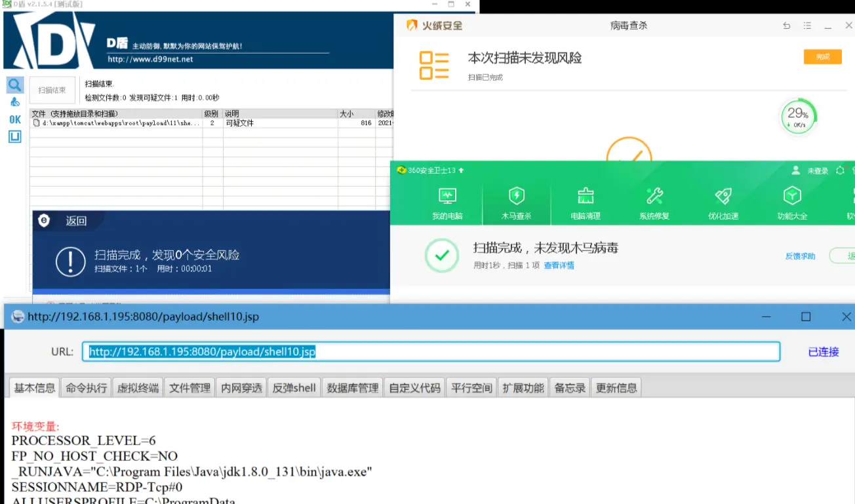Click 返回 in the blue scan panel
855x504 pixels.
tap(75, 221)
